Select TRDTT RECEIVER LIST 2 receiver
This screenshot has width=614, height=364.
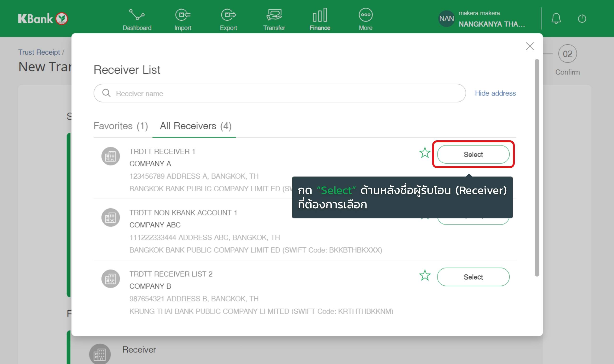click(473, 277)
